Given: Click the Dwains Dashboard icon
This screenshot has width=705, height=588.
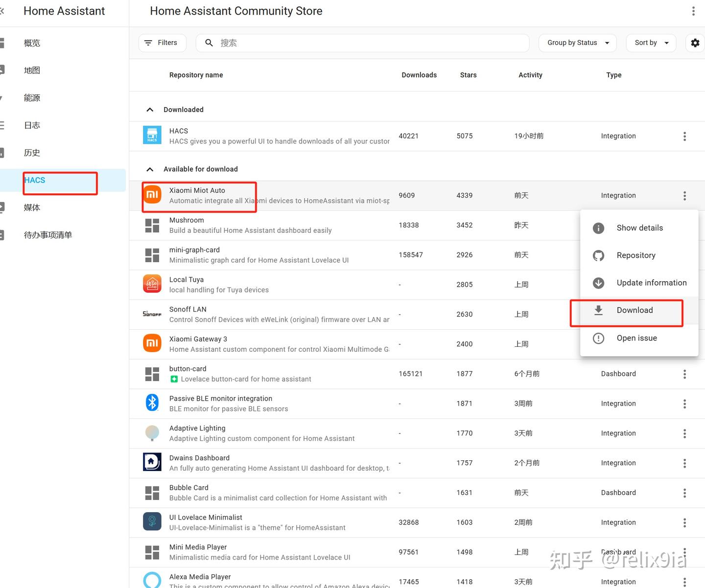Looking at the screenshot, I should 152,462.
